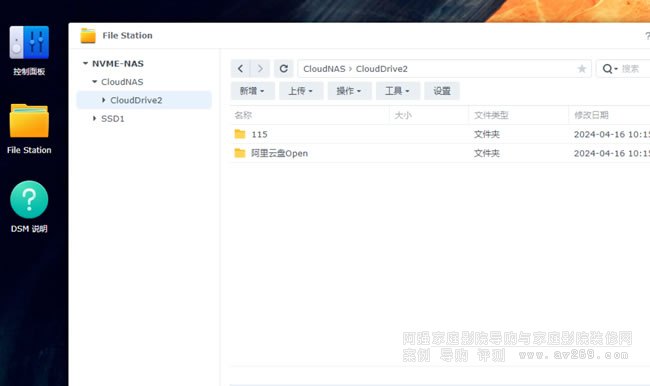Open the Control Panel desktop icon

(x=29, y=43)
